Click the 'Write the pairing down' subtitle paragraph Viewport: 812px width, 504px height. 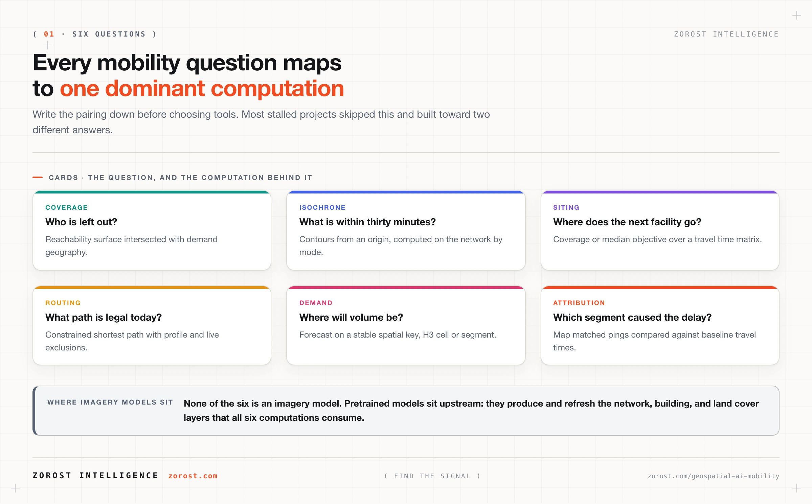(x=261, y=122)
